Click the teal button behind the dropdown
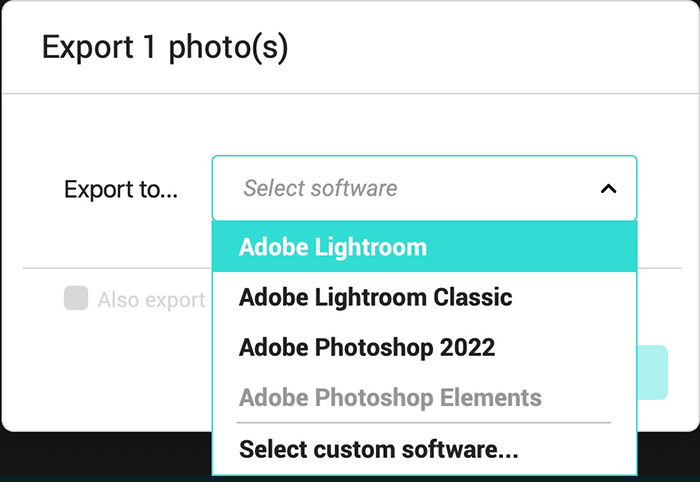This screenshot has width=700, height=482. click(x=653, y=372)
